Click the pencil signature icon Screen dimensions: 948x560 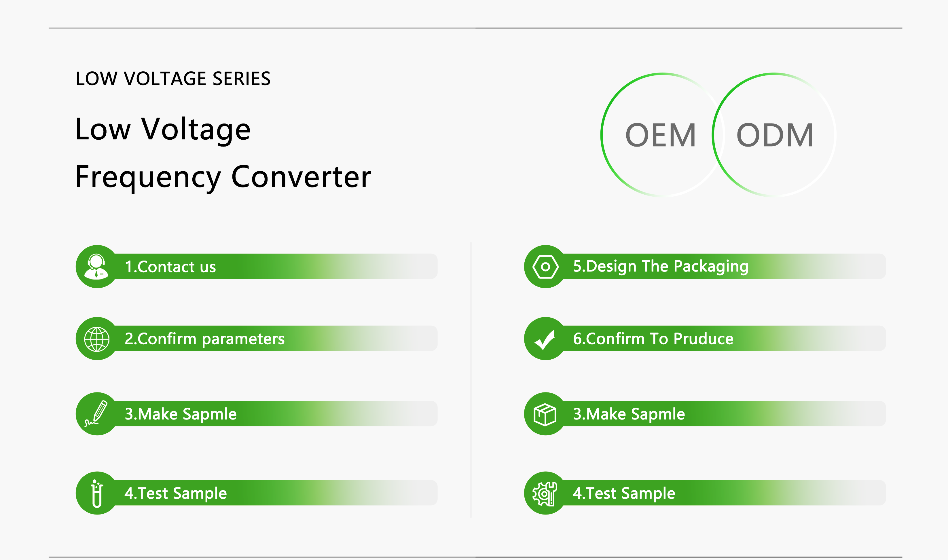[96, 413]
